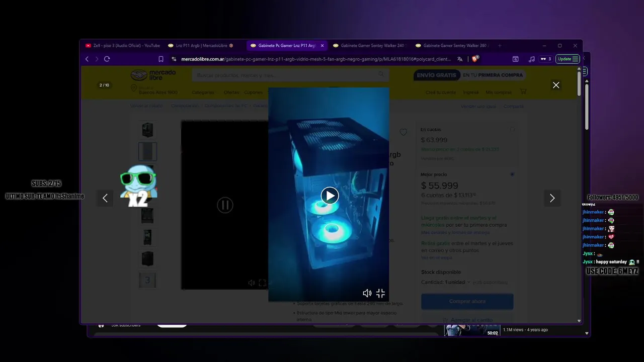Select the highlighted second product thumbnail

tap(147, 151)
